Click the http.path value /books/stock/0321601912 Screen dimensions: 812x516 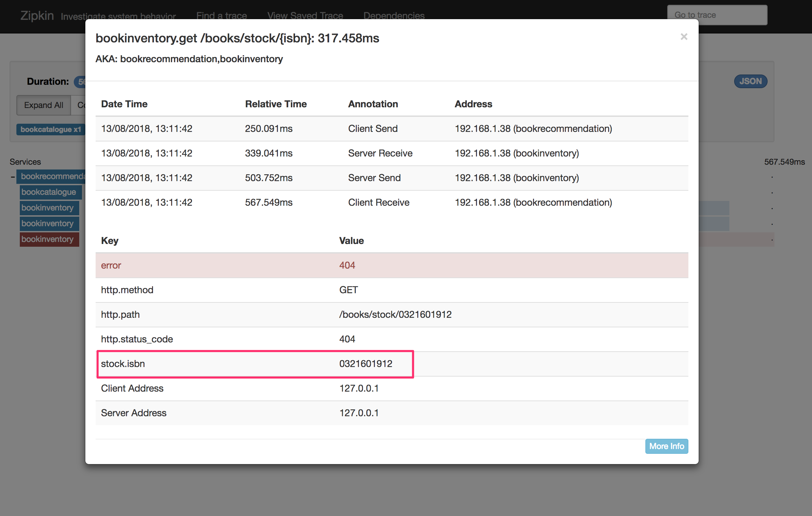[395, 315]
